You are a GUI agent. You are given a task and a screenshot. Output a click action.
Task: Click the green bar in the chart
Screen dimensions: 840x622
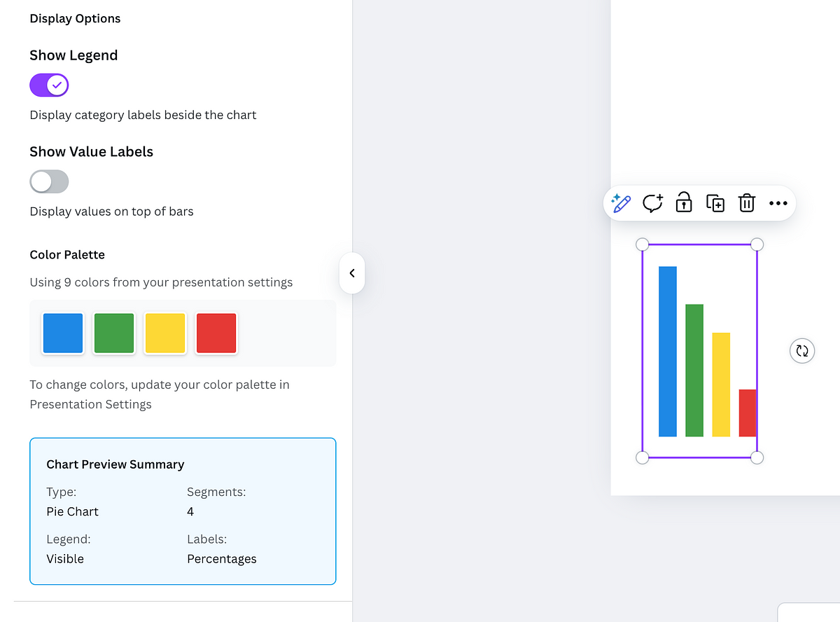pos(694,371)
